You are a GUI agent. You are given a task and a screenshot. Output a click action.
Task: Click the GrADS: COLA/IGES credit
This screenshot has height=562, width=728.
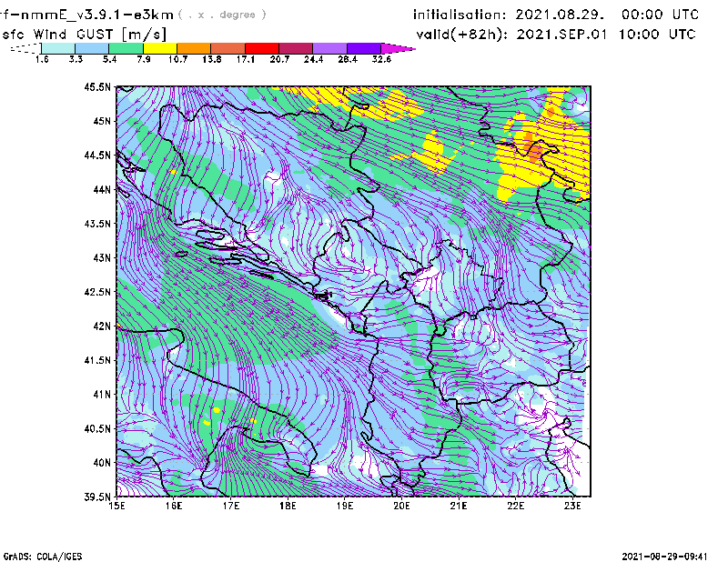click(43, 557)
